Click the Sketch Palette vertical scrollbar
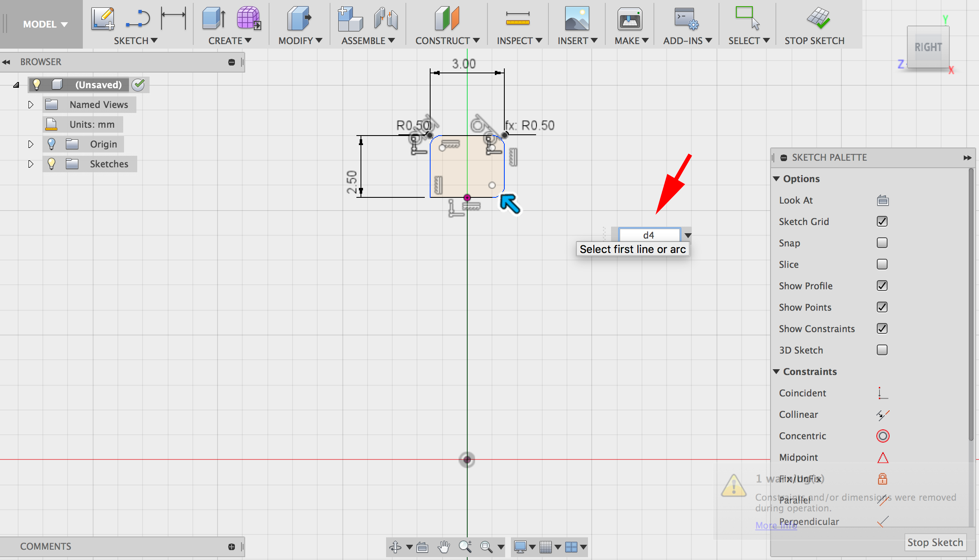This screenshot has height=560, width=979. (971, 305)
